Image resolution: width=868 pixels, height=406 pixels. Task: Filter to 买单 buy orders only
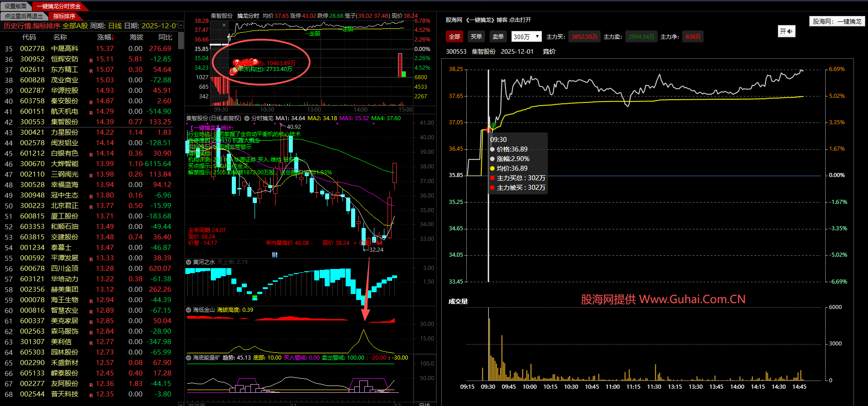(x=476, y=37)
